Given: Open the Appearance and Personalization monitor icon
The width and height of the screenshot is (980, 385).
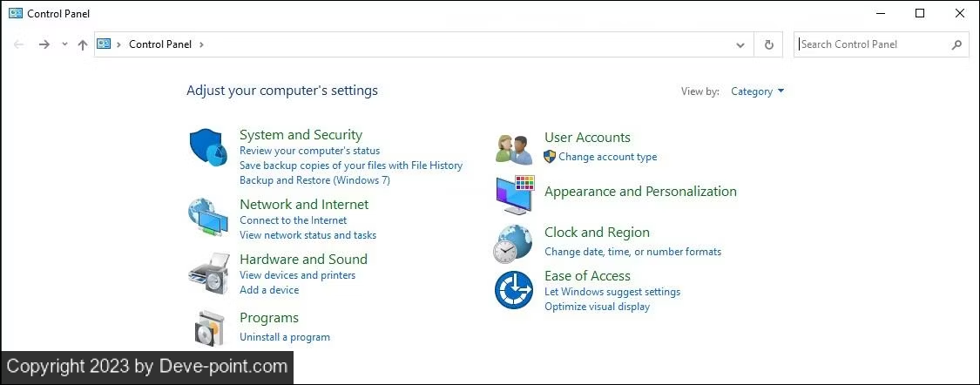Looking at the screenshot, I should [x=516, y=195].
